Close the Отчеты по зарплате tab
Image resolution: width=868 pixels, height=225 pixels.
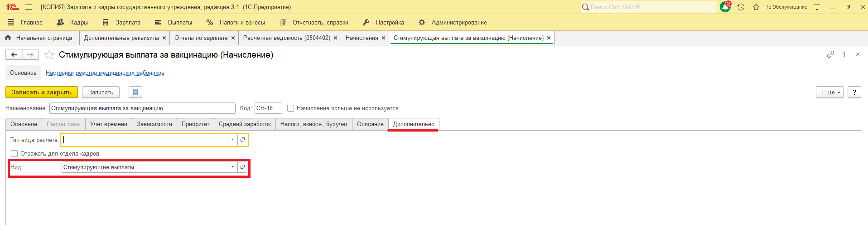click(x=233, y=38)
